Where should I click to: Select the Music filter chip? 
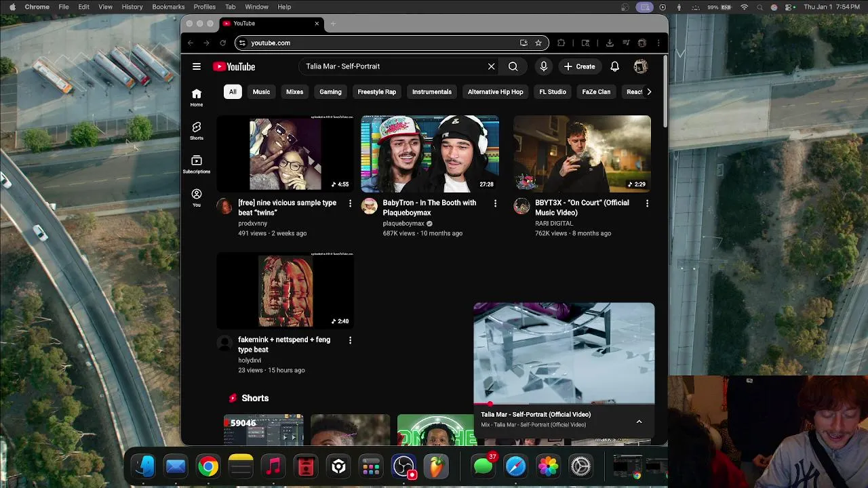tap(261, 91)
